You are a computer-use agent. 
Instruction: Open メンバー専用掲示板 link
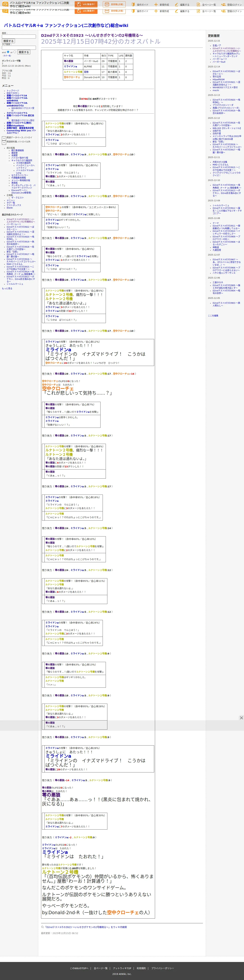21,180
